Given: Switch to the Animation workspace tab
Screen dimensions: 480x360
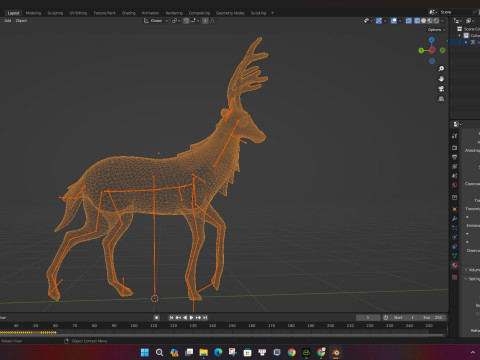Looking at the screenshot, I should pos(150,13).
